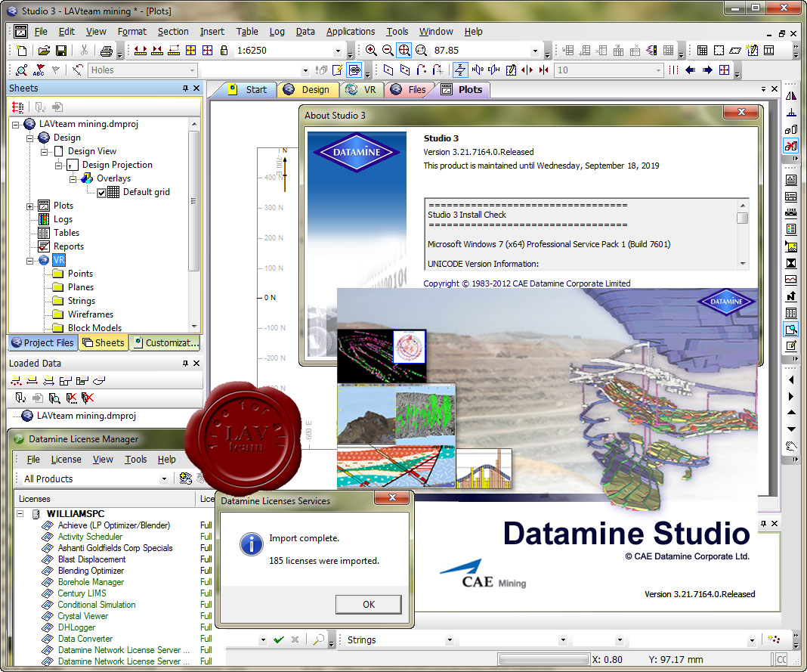This screenshot has height=672, width=807.
Task: Open the 1:6250 scale dropdown
Action: point(338,51)
